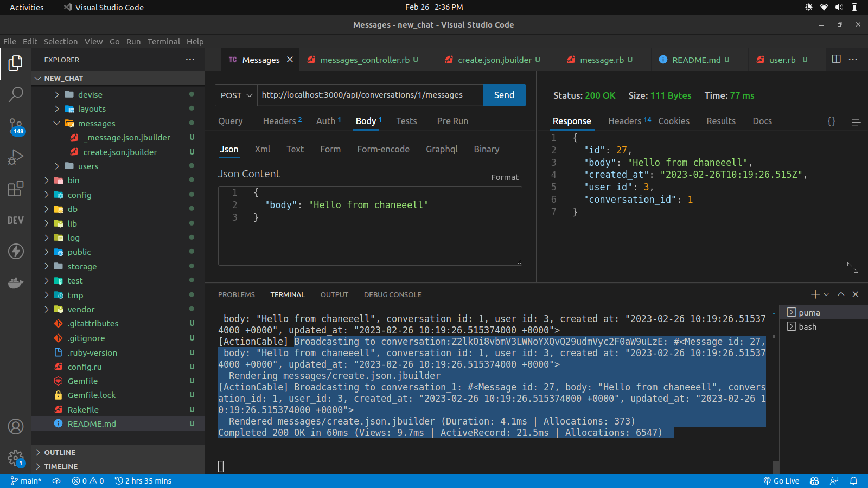Open the Accounts icon in activity bar

coord(16,427)
